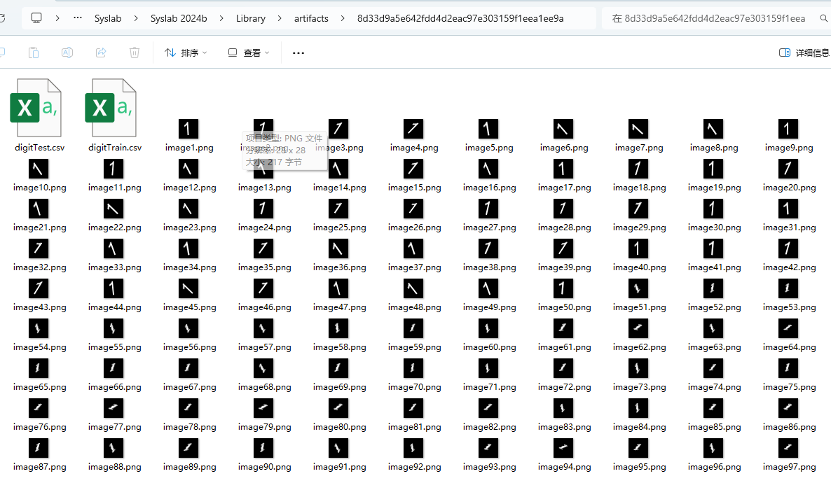The height and width of the screenshot is (504, 831).
Task: Go to Syslab breadcrumb folder
Action: pos(108,18)
